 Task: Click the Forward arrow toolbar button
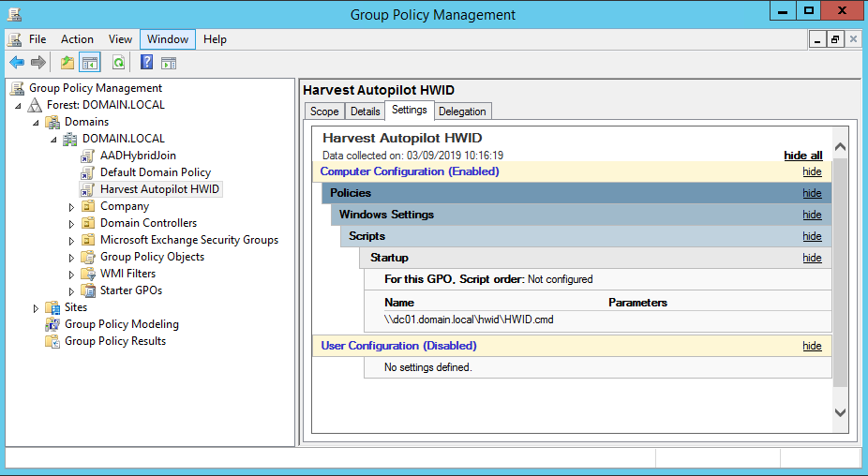click(38, 63)
